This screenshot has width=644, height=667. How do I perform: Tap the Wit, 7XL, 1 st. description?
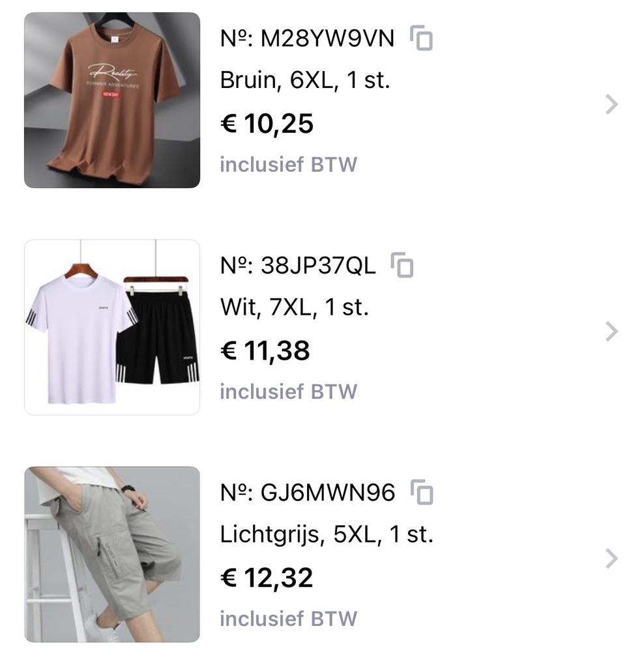(295, 307)
